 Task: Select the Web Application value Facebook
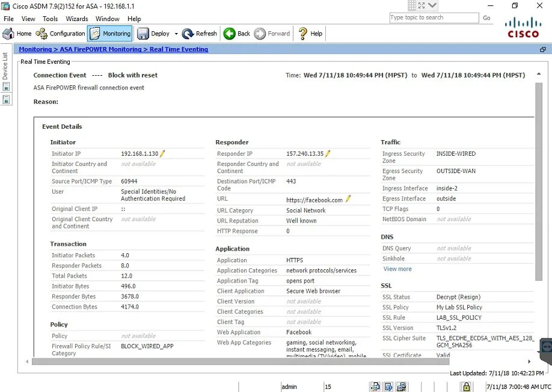[x=299, y=332]
